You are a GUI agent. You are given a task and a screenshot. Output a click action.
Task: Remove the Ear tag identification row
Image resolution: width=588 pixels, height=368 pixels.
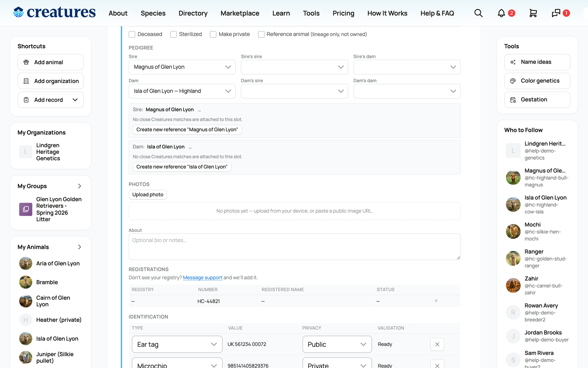(x=437, y=344)
